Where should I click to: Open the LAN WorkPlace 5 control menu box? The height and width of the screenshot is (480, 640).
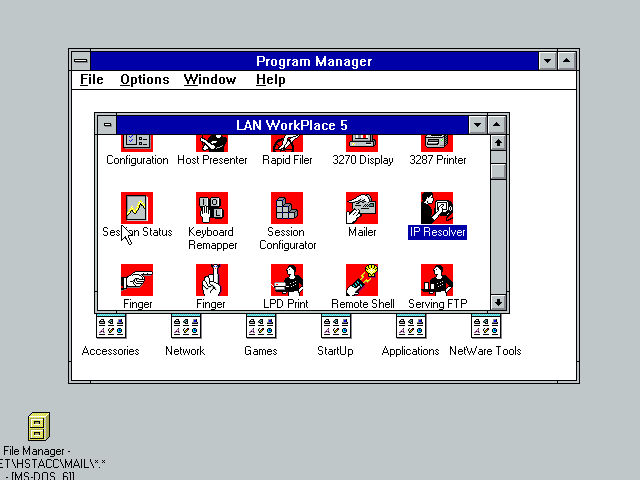pos(107,124)
